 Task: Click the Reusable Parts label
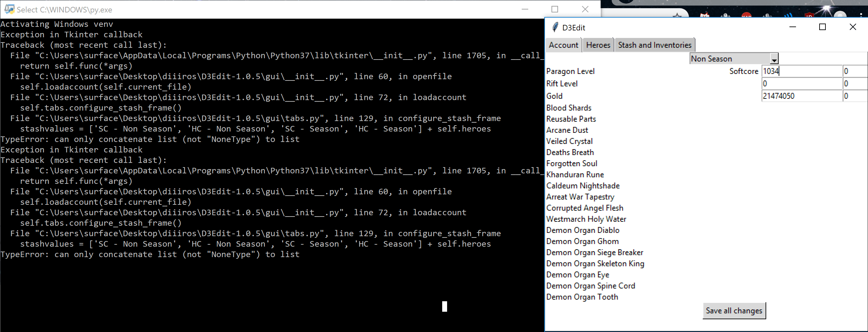571,119
